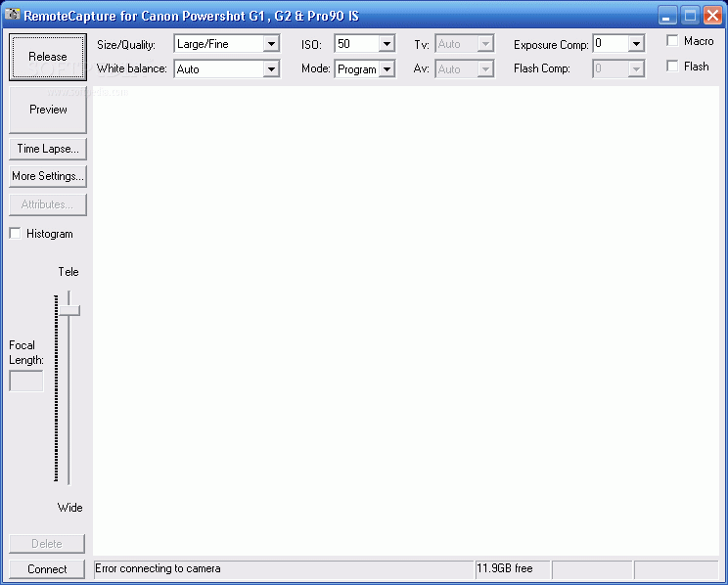The image size is (728, 585).
Task: Open the Preview button
Action: tap(48, 110)
